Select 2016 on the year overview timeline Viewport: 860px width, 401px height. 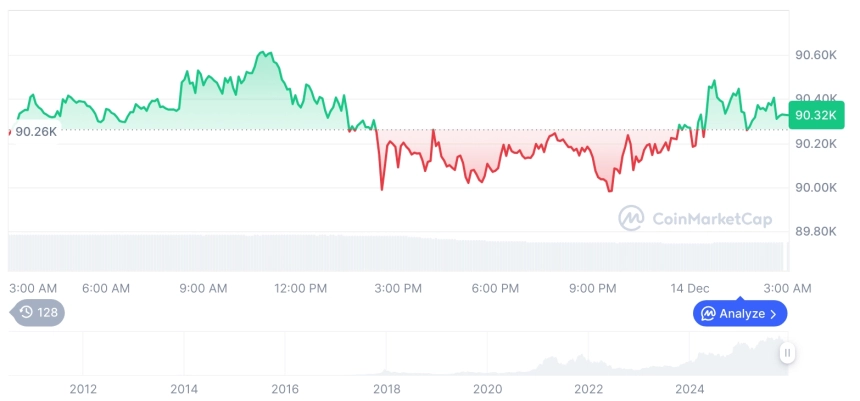tap(285, 389)
